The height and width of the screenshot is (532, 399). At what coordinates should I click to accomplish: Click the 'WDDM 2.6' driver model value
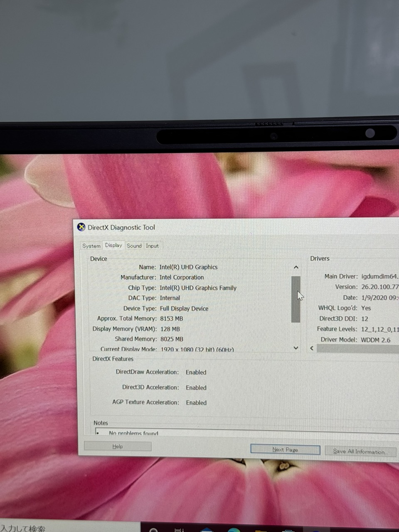pos(375,340)
